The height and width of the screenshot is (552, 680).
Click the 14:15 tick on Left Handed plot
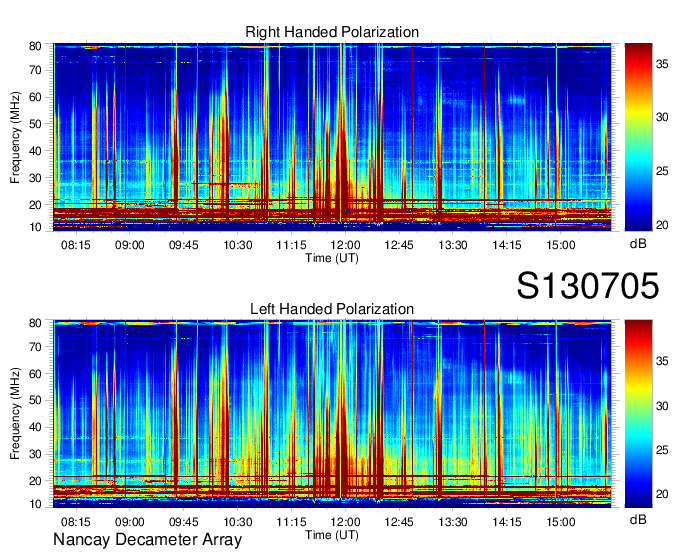point(507,522)
